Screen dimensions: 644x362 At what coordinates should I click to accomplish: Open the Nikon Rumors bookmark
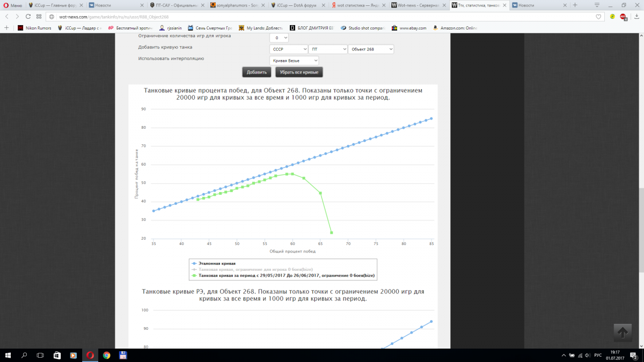click(x=34, y=28)
